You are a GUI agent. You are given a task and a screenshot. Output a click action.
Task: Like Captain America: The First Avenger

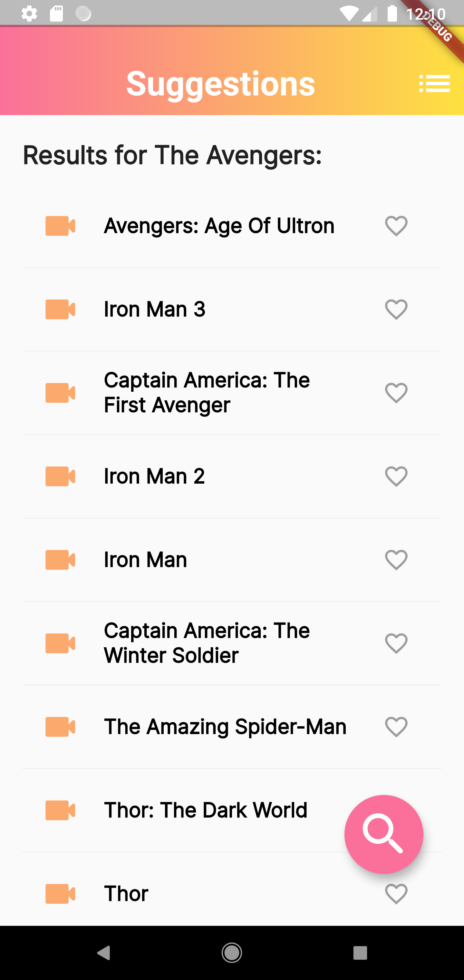click(x=396, y=393)
